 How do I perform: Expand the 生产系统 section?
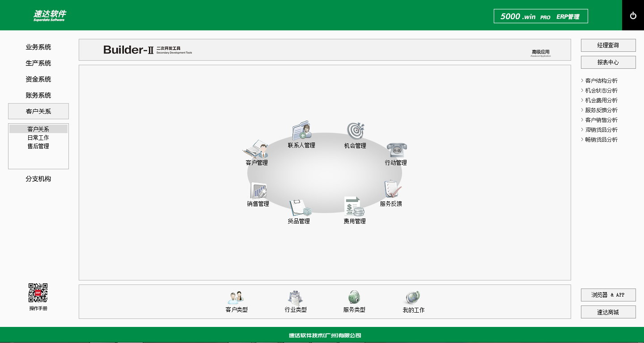coord(38,63)
